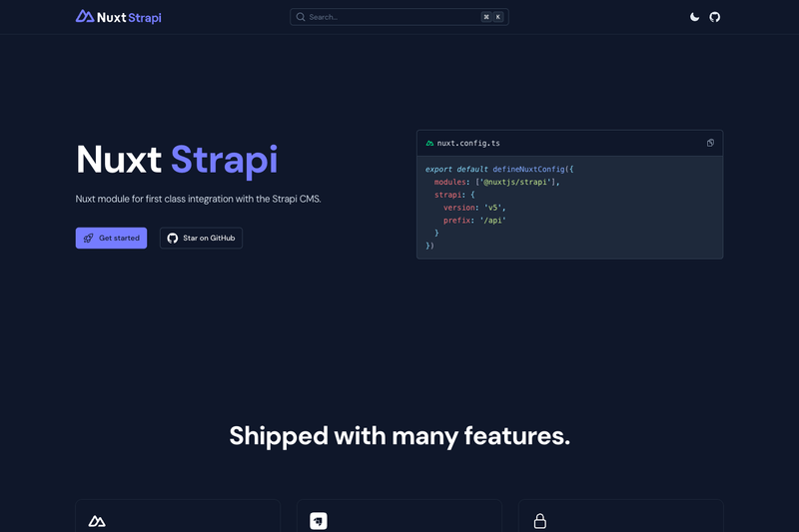This screenshot has width=799, height=532.
Task: Click the K shortcut key badge in search
Action: click(x=497, y=17)
